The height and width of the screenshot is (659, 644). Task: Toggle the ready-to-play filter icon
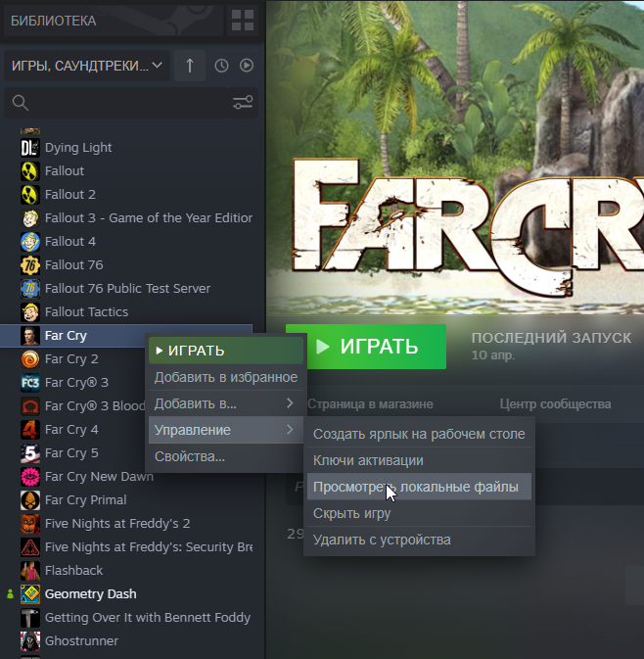click(x=247, y=66)
